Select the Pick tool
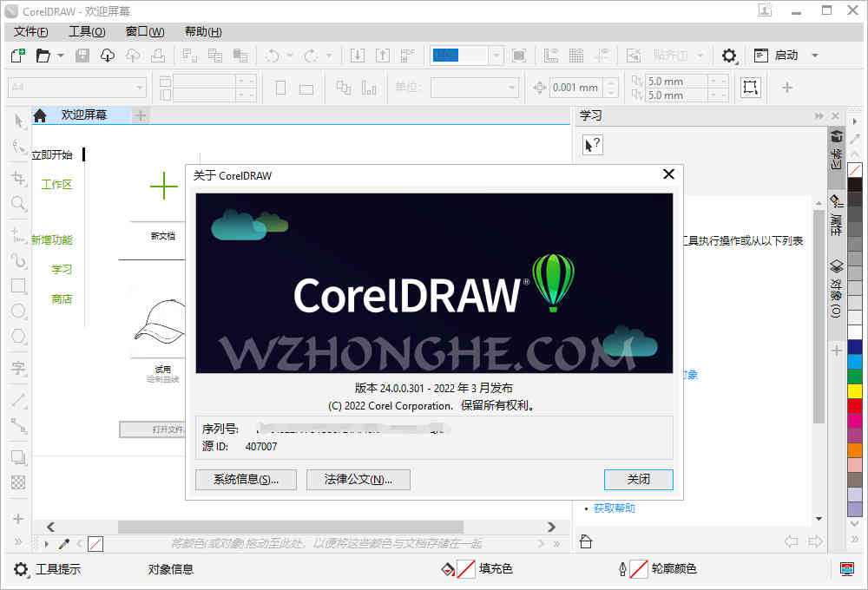 [17, 122]
